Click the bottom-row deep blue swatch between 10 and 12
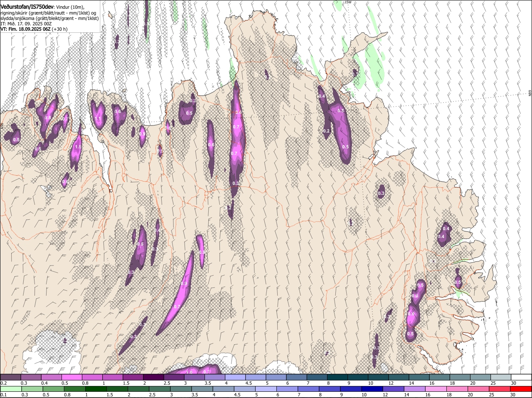Viewport: 532px width, 398px height. click(x=372, y=389)
